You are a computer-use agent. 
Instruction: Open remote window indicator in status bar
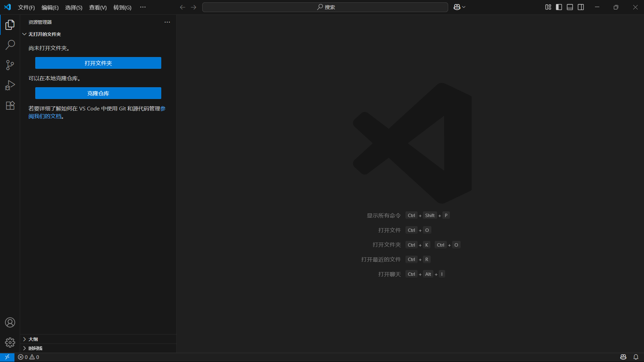[x=7, y=357]
